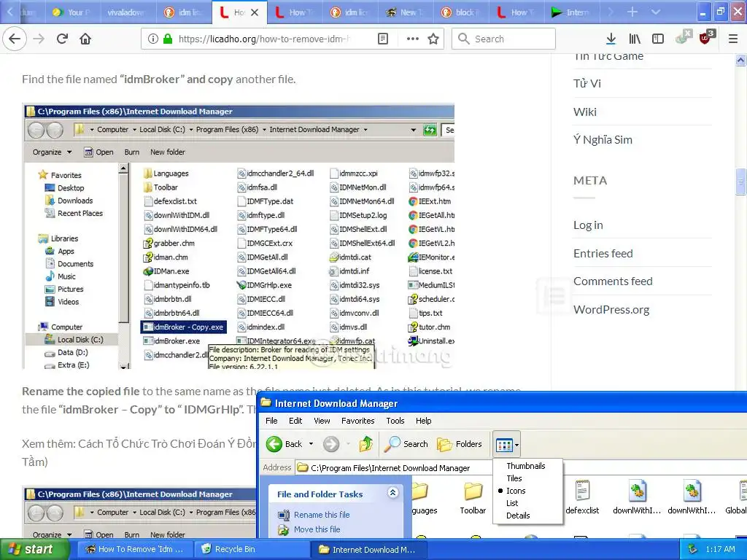
Task: Open Explorer's Search pane
Action: pos(406,444)
